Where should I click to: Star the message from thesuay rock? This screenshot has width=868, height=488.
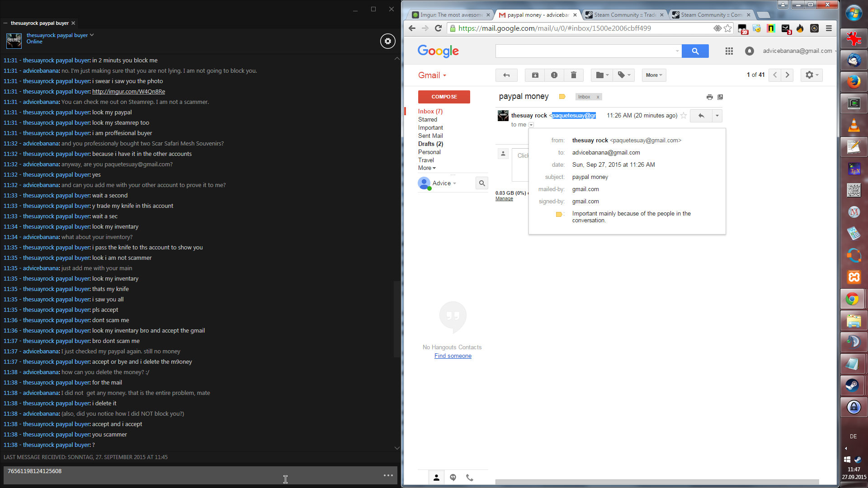(x=684, y=116)
